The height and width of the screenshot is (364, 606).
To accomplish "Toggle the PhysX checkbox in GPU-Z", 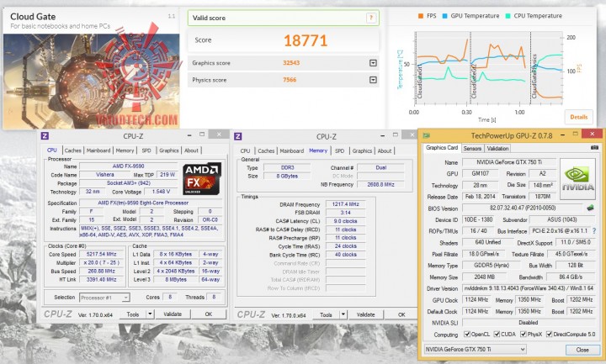I will [x=524, y=334].
